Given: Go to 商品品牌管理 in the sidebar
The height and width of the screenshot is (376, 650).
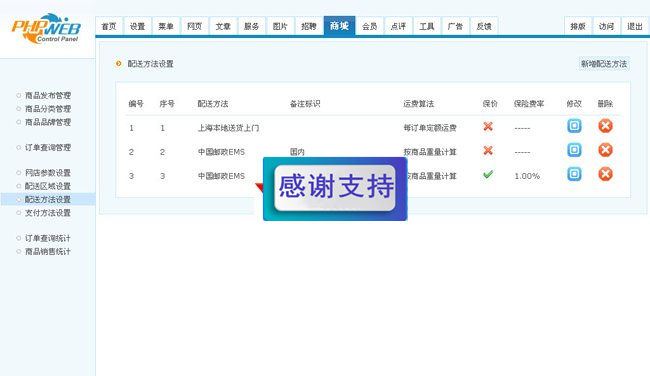Looking at the screenshot, I should coord(48,122).
